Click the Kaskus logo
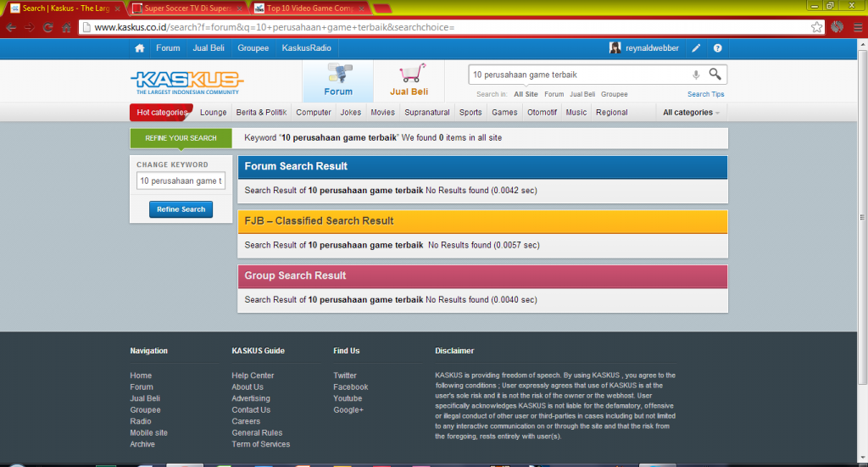This screenshot has height=467, width=868. pos(185,82)
